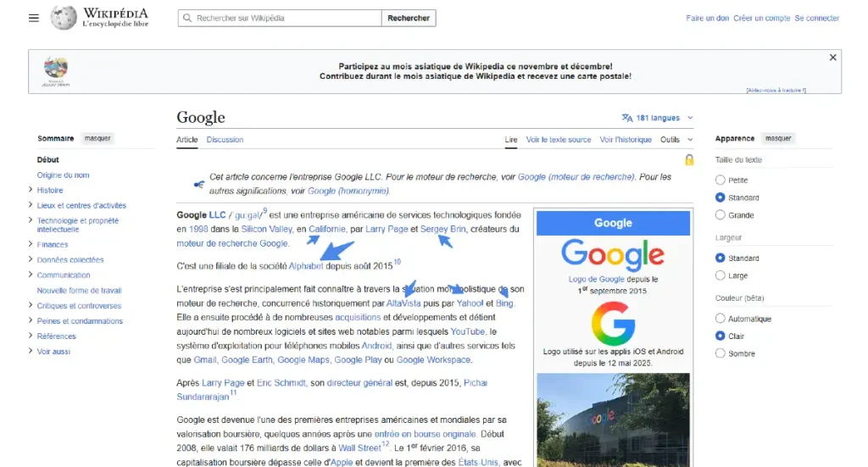This screenshot has width=868, height=467.
Task: Open the Silicon Valley link
Action: (x=266, y=229)
